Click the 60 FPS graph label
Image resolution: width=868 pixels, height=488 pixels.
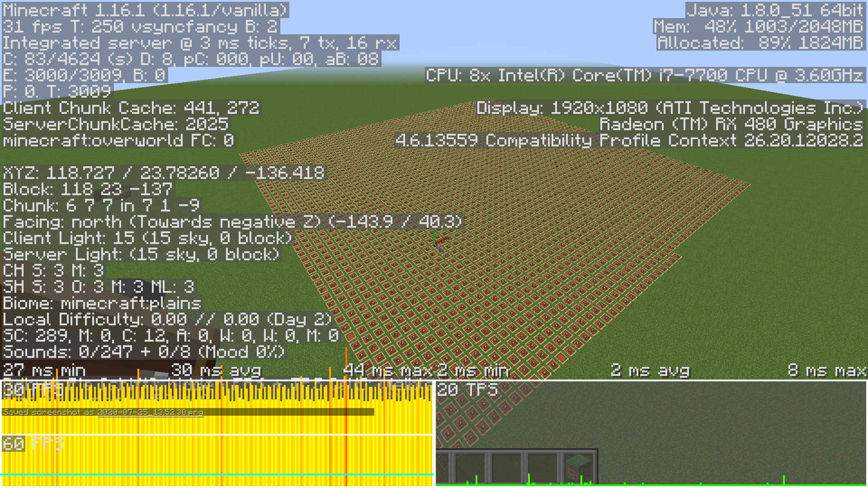(x=33, y=444)
